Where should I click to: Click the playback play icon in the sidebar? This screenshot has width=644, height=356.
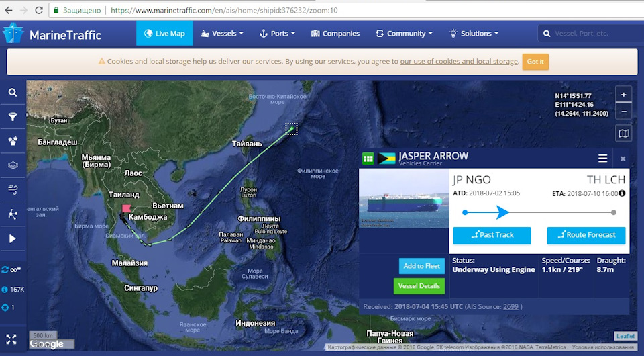pos(13,238)
